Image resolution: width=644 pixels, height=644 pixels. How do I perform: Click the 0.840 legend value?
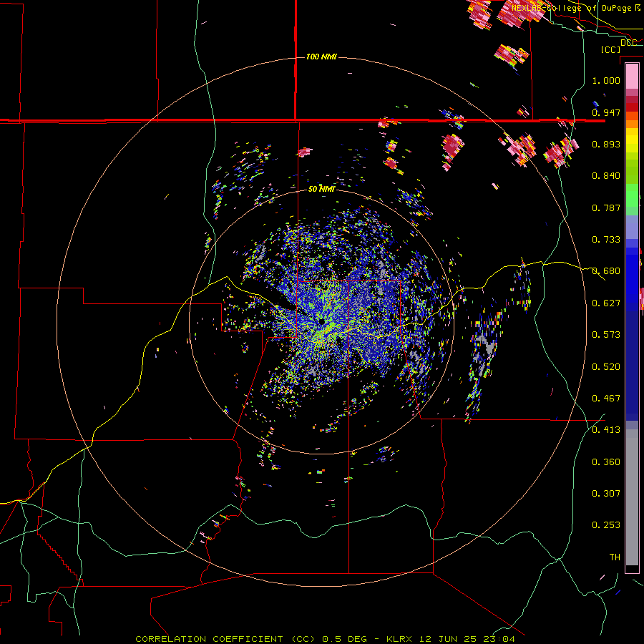(x=606, y=176)
